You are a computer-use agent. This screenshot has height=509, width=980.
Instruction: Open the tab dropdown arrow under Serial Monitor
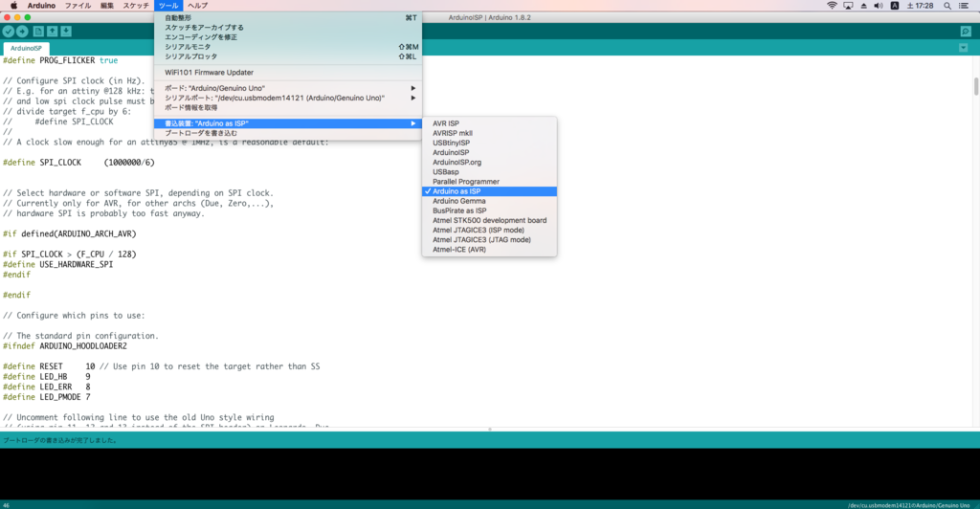pyautogui.click(x=963, y=48)
